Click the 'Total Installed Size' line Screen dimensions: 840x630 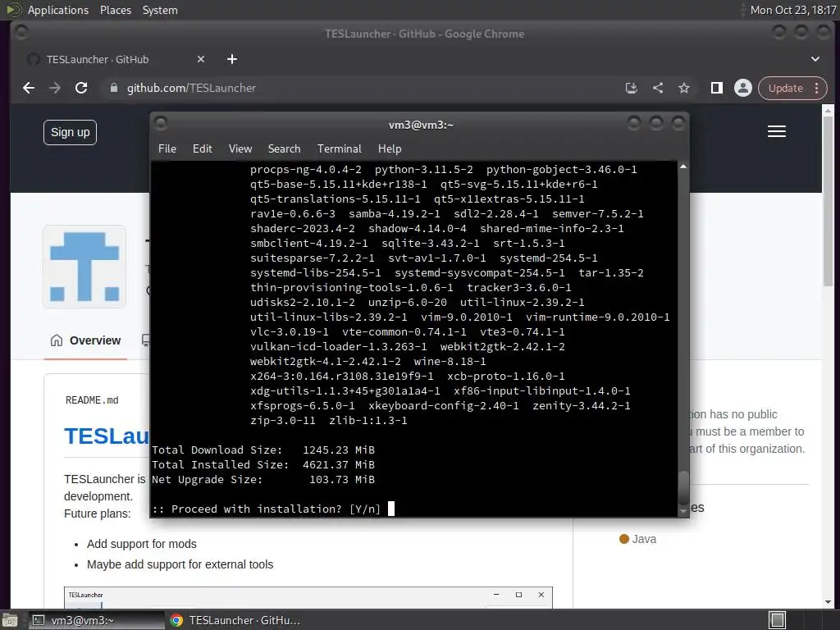(x=263, y=464)
